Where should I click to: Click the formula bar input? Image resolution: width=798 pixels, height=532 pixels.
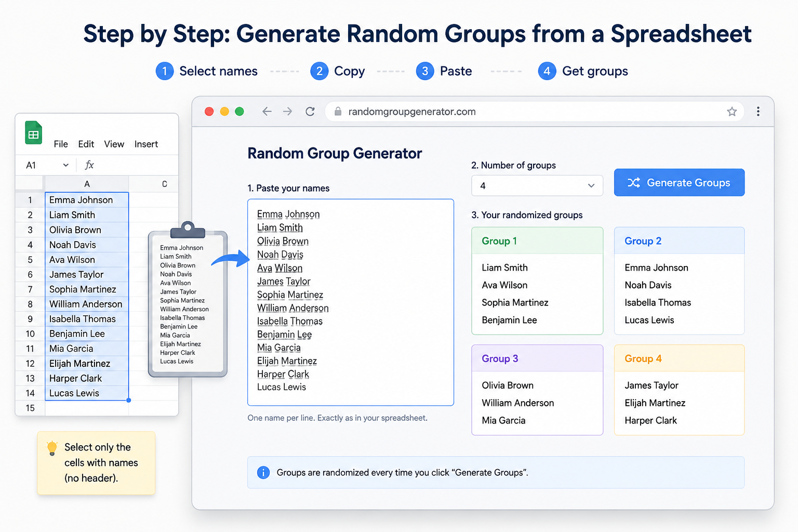point(138,165)
